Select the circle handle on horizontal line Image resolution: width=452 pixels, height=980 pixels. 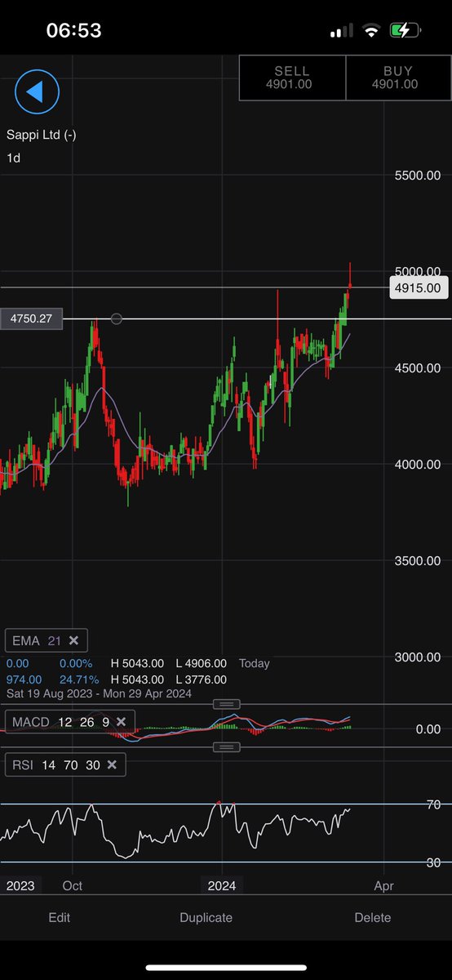117,318
